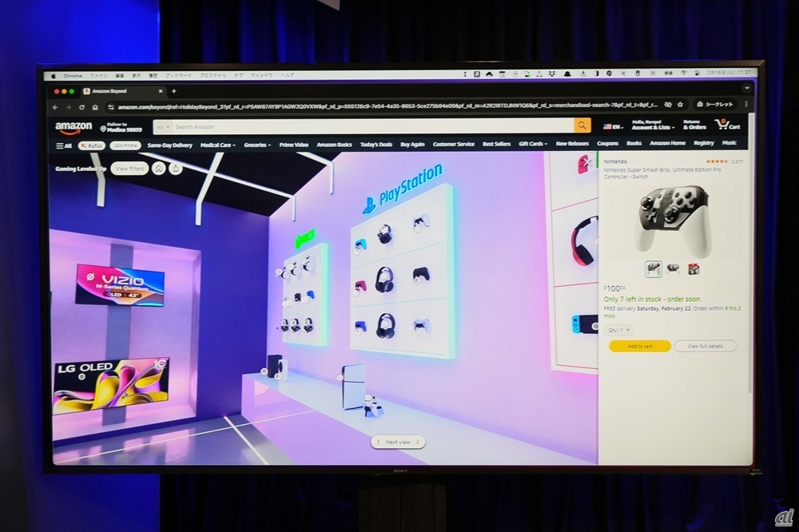The height and width of the screenshot is (532, 799).
Task: Open the Cart icon
Action: click(727, 125)
